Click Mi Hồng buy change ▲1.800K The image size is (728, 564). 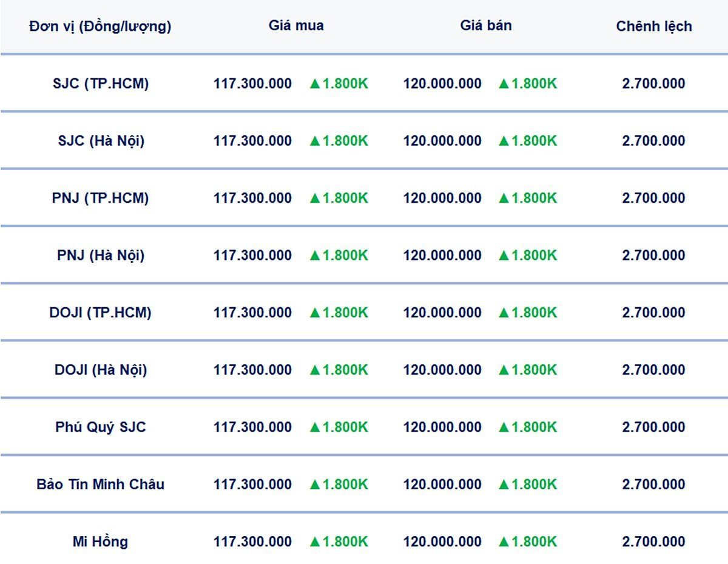[x=339, y=542]
